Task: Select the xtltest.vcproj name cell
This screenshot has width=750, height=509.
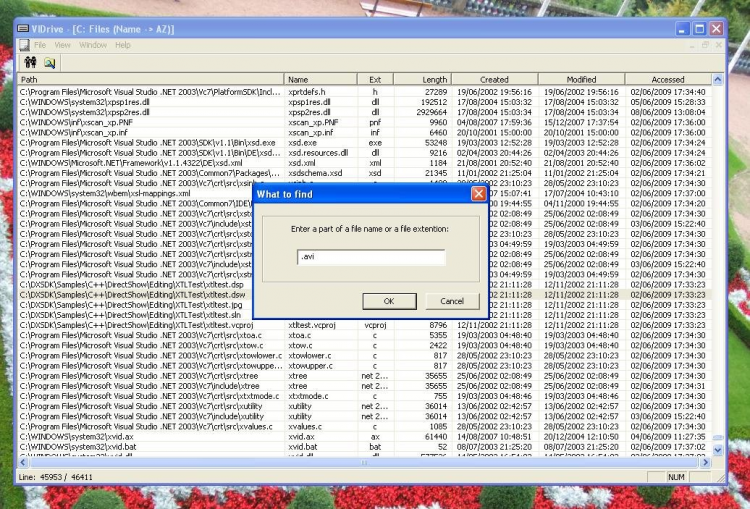Action: pos(311,325)
